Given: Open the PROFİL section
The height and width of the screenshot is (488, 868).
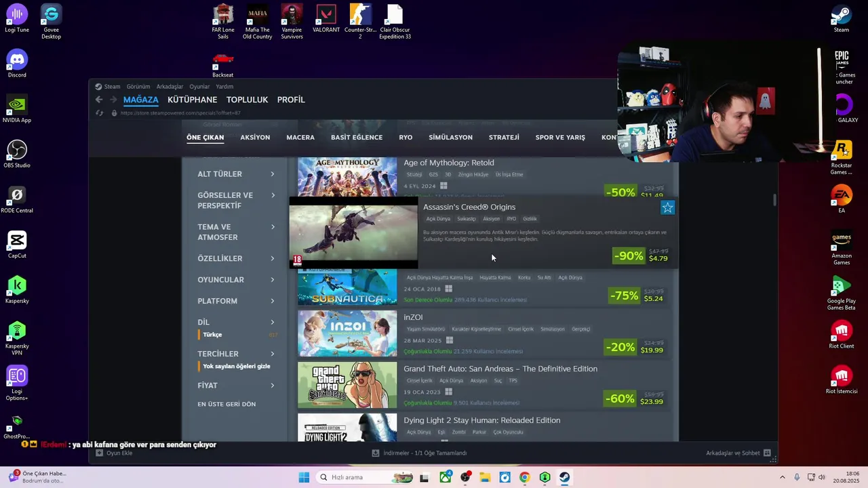Looking at the screenshot, I should point(291,100).
